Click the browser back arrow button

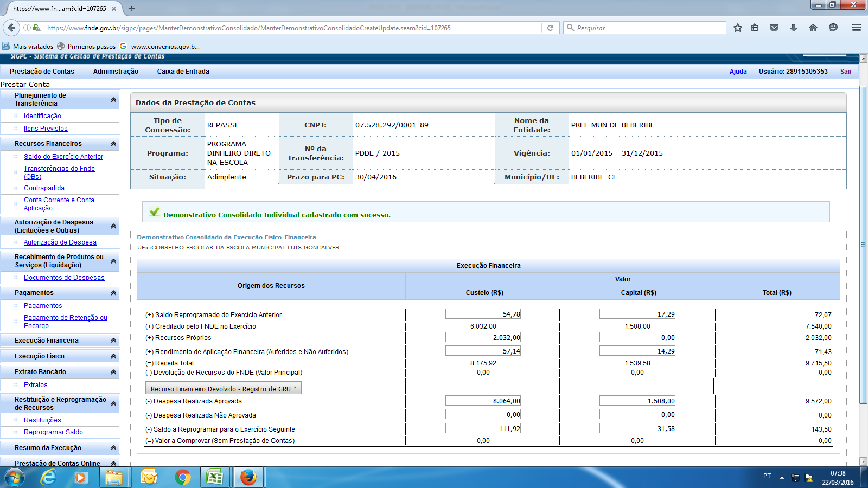11,28
